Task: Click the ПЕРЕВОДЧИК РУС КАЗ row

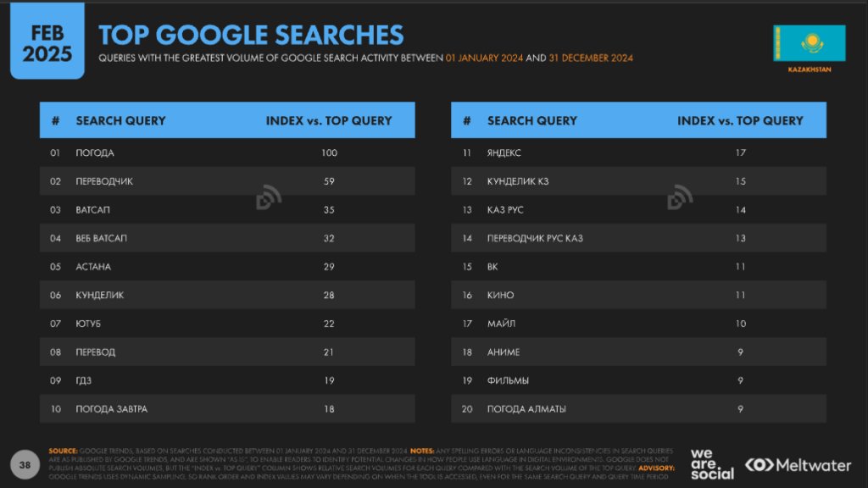Action: pyautogui.click(x=638, y=238)
